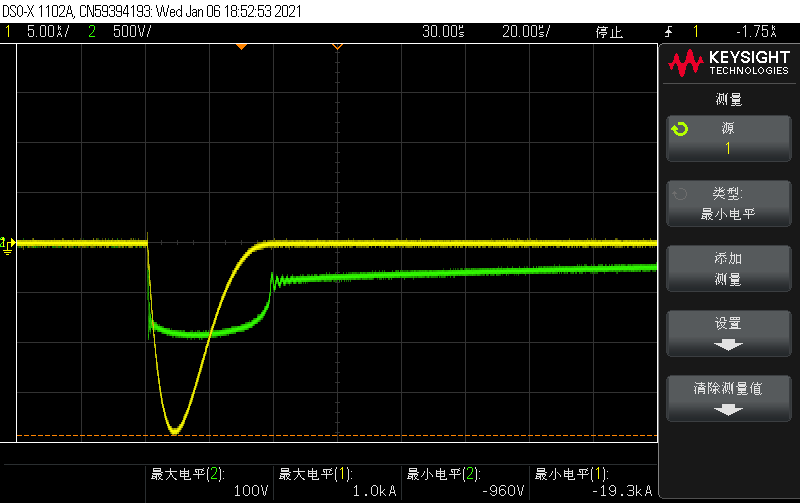Click the Keysight Technologies logo

(728, 64)
